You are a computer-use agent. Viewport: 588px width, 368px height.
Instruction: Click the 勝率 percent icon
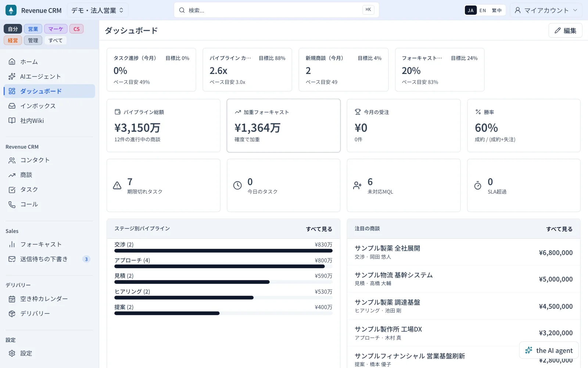coord(478,112)
